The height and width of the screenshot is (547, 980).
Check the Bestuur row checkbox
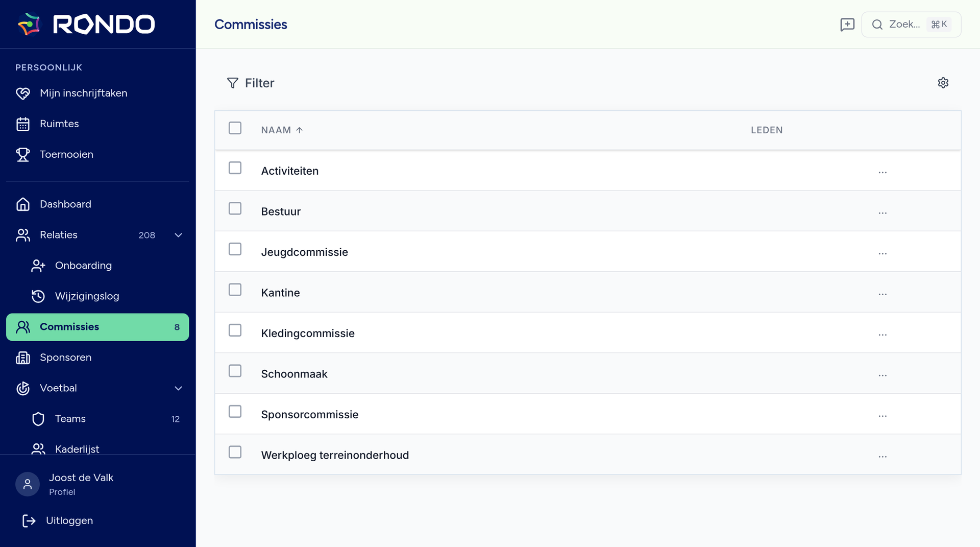click(235, 208)
